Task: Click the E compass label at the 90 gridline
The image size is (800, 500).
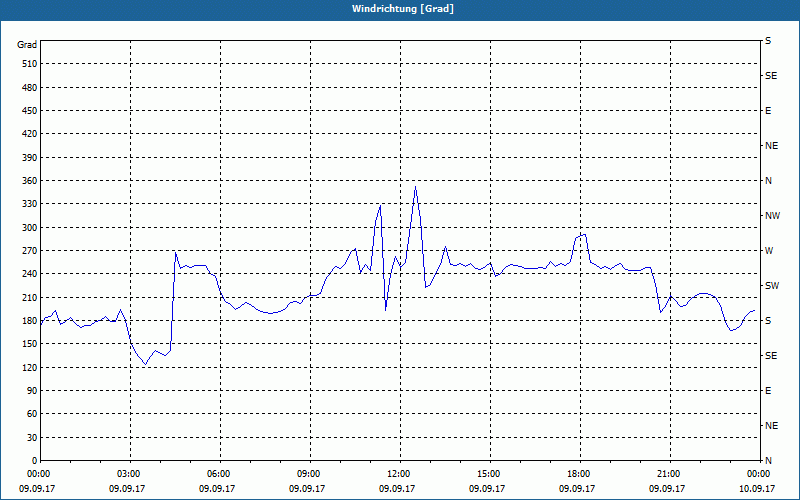Action: coord(768,391)
